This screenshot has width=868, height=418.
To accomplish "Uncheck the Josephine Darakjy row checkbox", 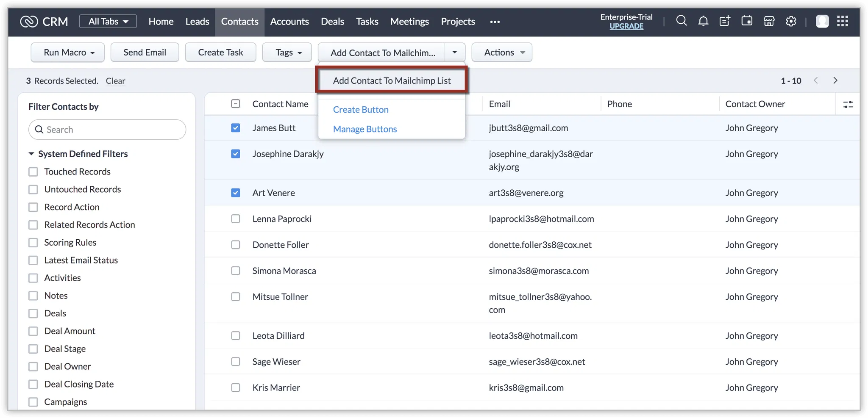I will click(236, 154).
